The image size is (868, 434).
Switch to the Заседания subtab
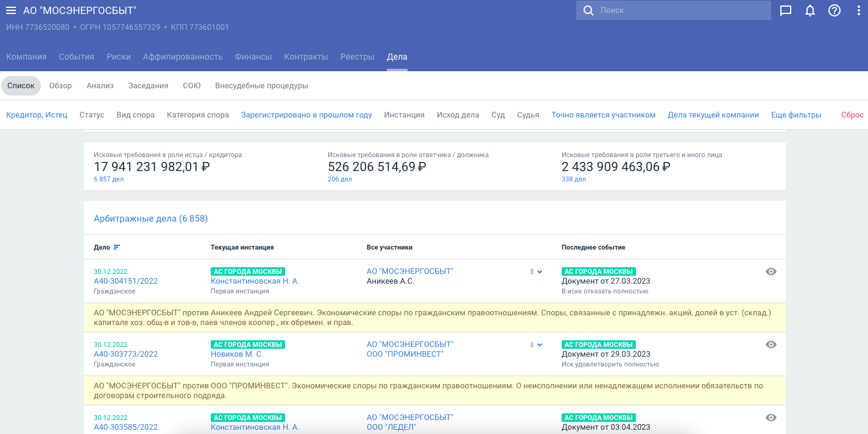(x=148, y=86)
